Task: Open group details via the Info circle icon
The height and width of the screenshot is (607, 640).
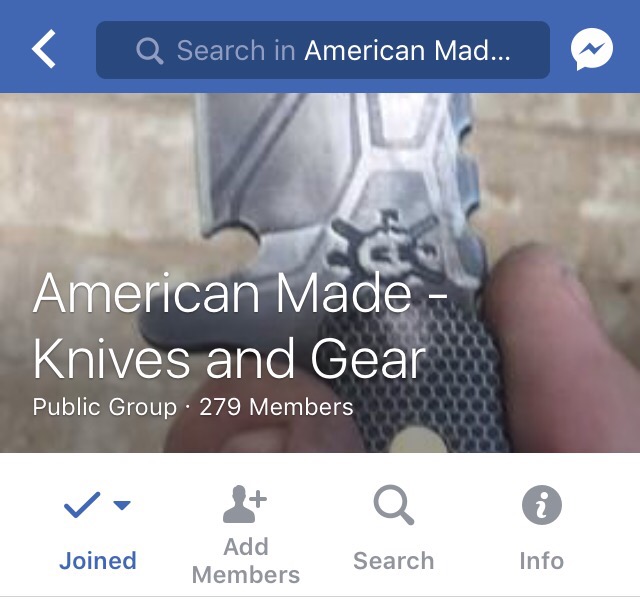Action: pyautogui.click(x=542, y=505)
